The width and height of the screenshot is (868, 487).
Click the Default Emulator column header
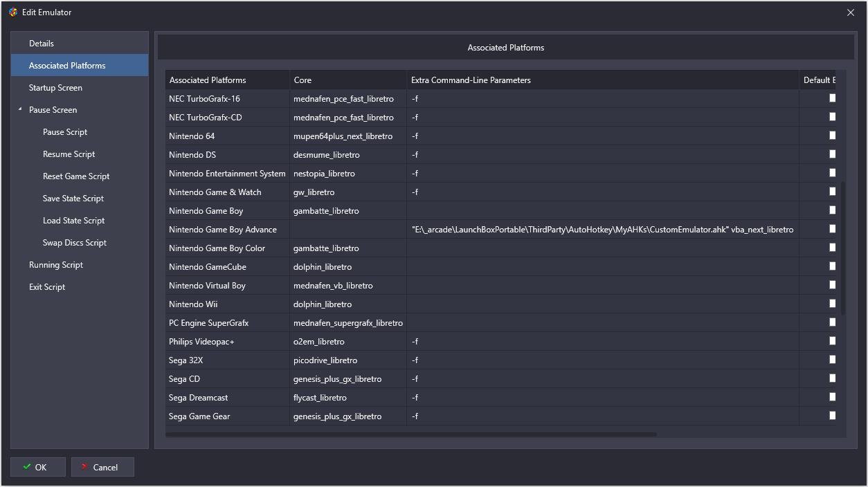[818, 80]
